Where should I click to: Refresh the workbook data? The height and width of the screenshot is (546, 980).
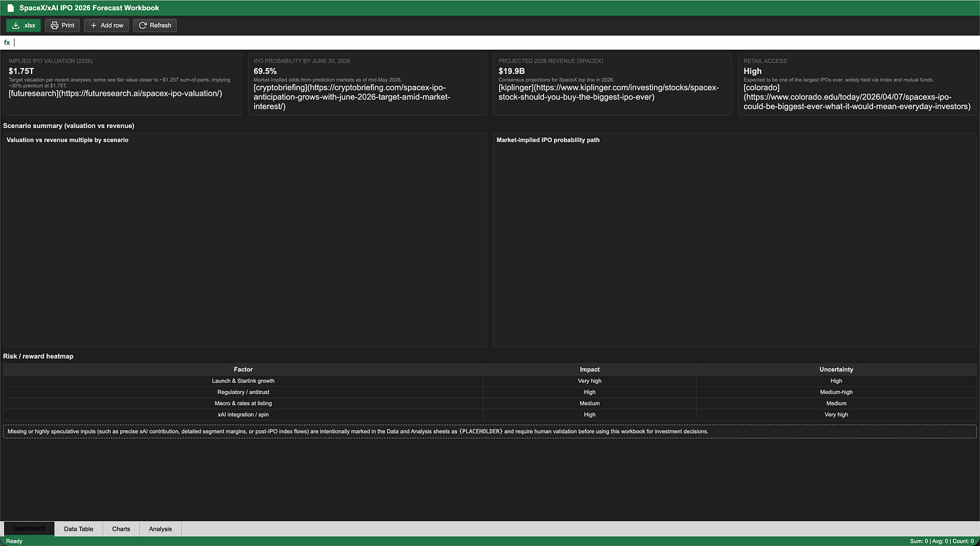tap(155, 26)
